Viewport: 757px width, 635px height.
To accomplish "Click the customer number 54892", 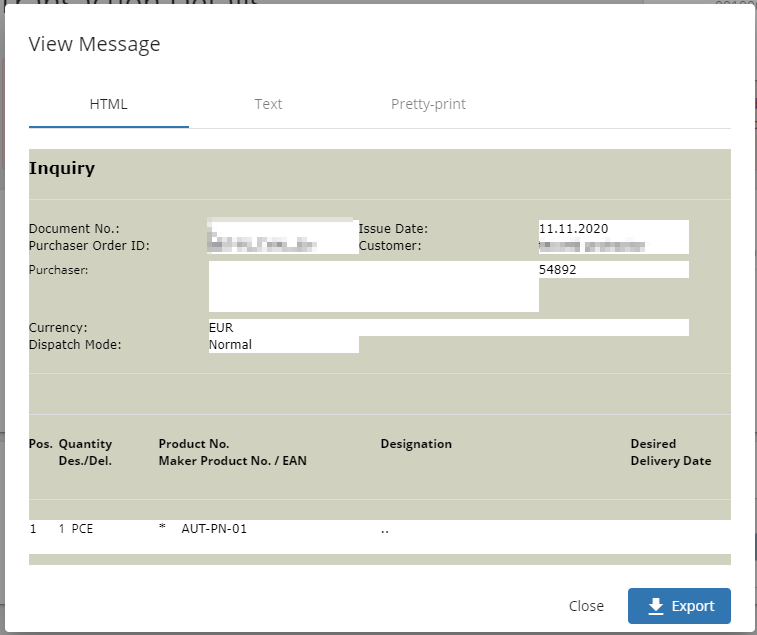I will click(557, 270).
